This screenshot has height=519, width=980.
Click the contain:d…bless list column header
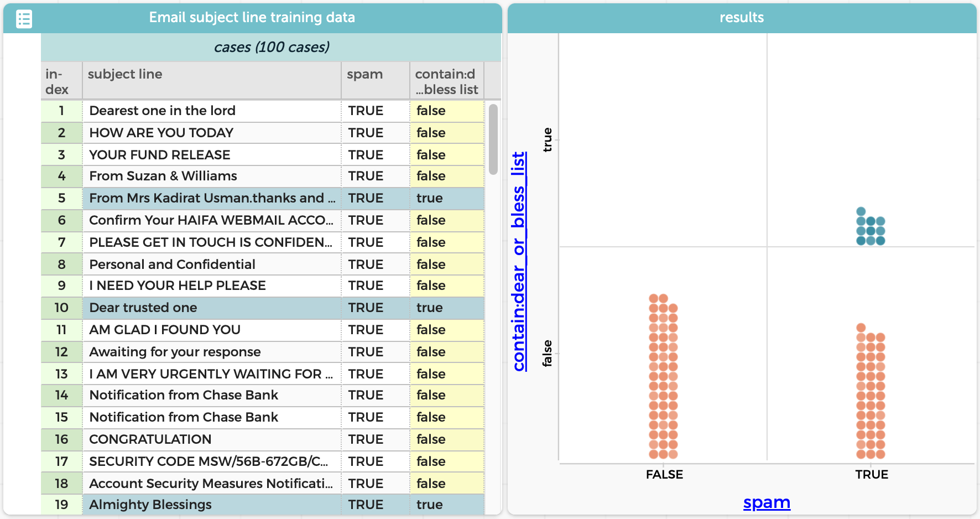pos(446,81)
